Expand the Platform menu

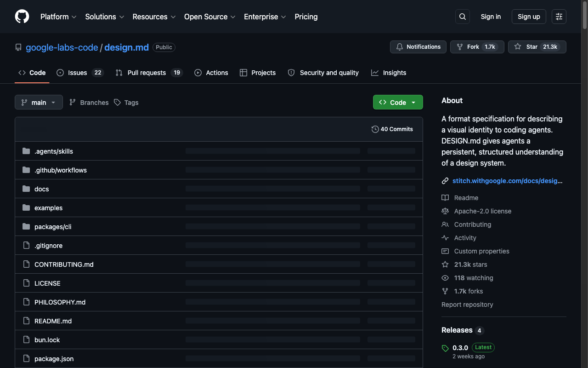tap(58, 17)
